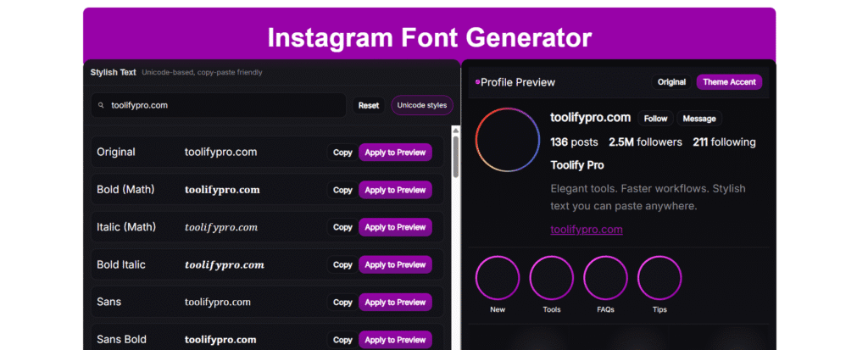This screenshot has height=350, width=868.
Task: Enable Theme Accent preview mode
Action: 729,82
